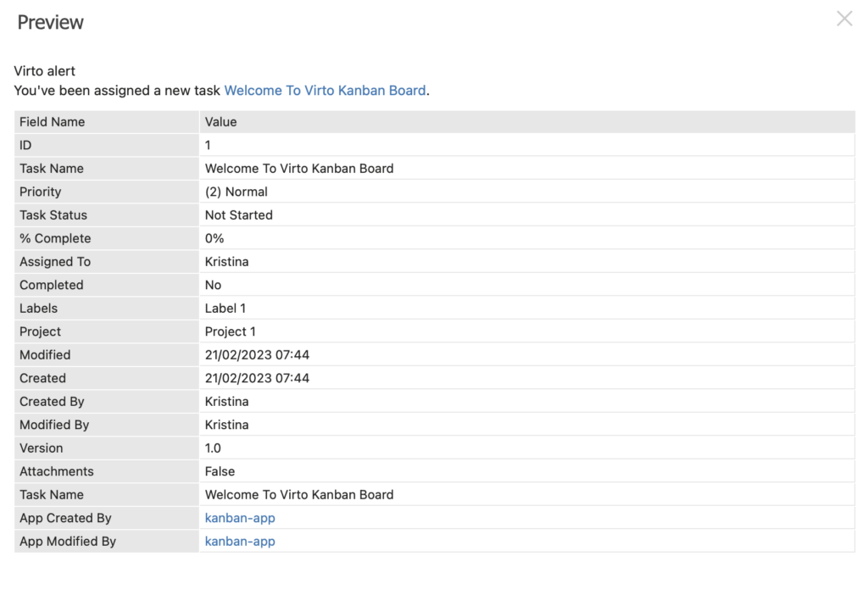868x601 pixels.
Task: Open kanban-app link in App Created By row
Action: point(240,518)
